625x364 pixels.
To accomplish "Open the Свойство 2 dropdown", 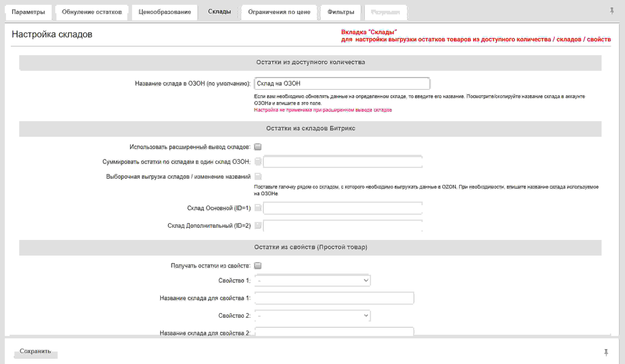I will click(312, 316).
